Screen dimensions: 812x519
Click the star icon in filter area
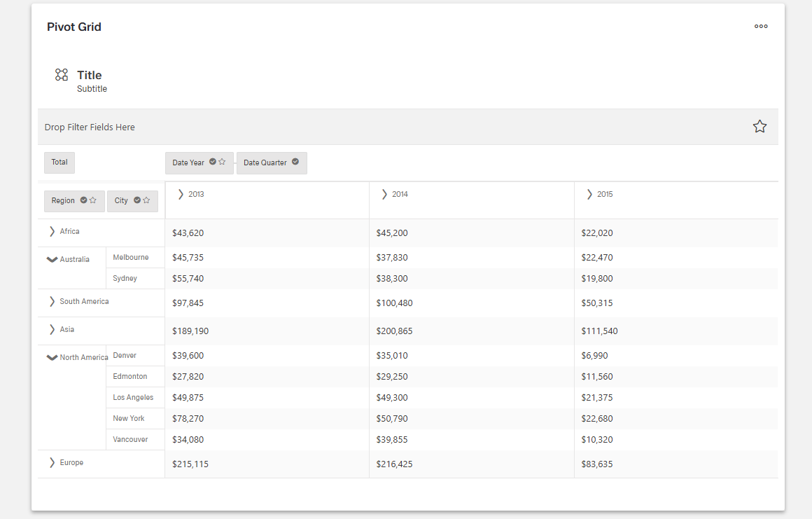coord(759,127)
